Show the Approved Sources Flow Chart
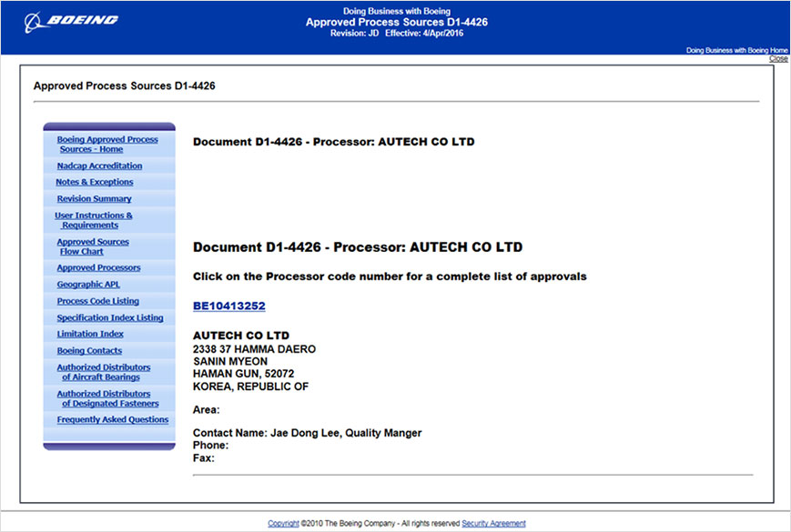Screen dimensions: 791x532 [93, 246]
